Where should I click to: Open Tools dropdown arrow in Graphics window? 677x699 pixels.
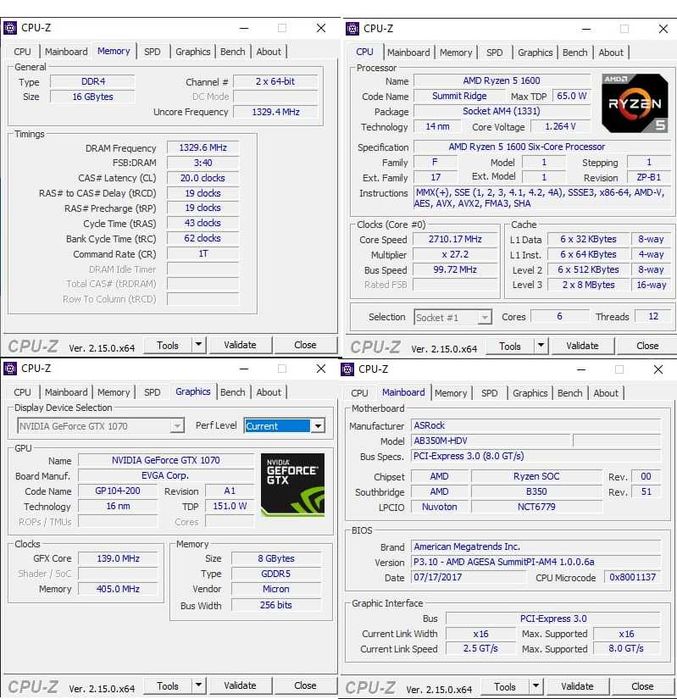pos(198,685)
